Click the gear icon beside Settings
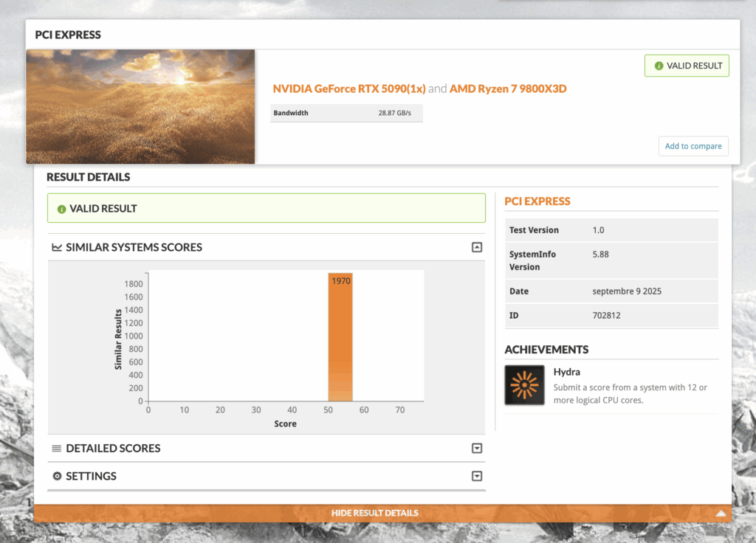The image size is (756, 543). (57, 477)
